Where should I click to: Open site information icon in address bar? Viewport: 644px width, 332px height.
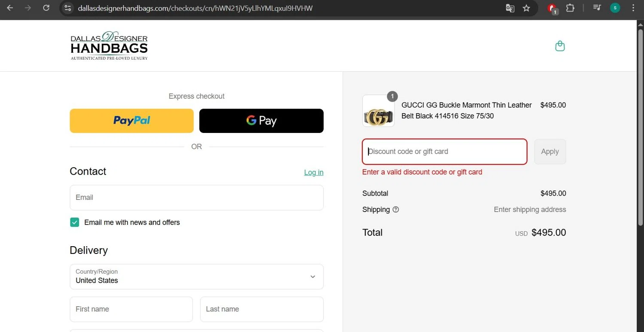tap(67, 8)
